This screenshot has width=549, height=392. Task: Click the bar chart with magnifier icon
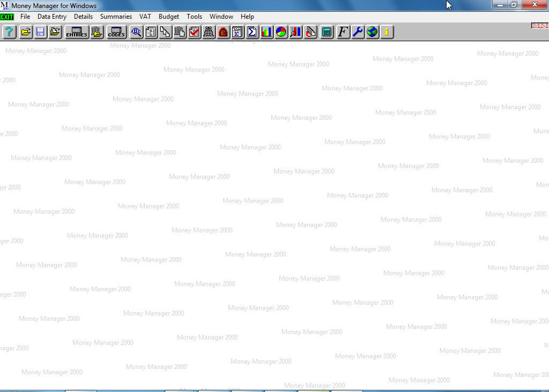(295, 32)
